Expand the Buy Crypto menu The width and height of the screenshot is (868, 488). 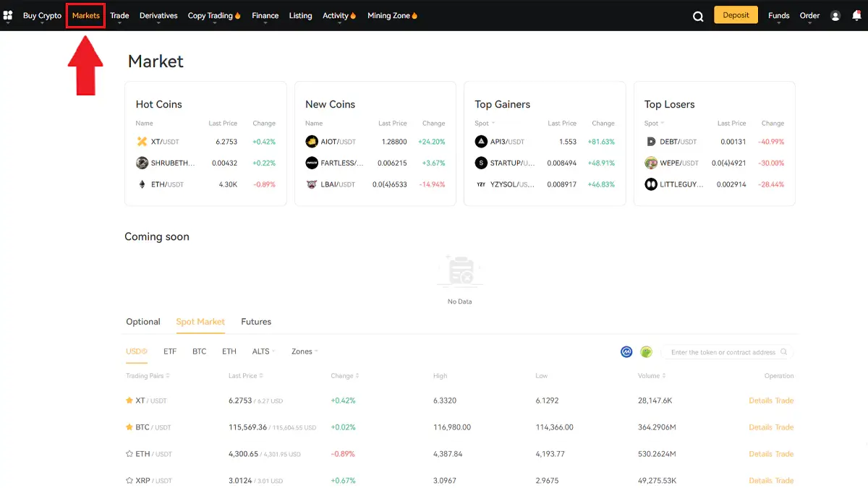[42, 16]
